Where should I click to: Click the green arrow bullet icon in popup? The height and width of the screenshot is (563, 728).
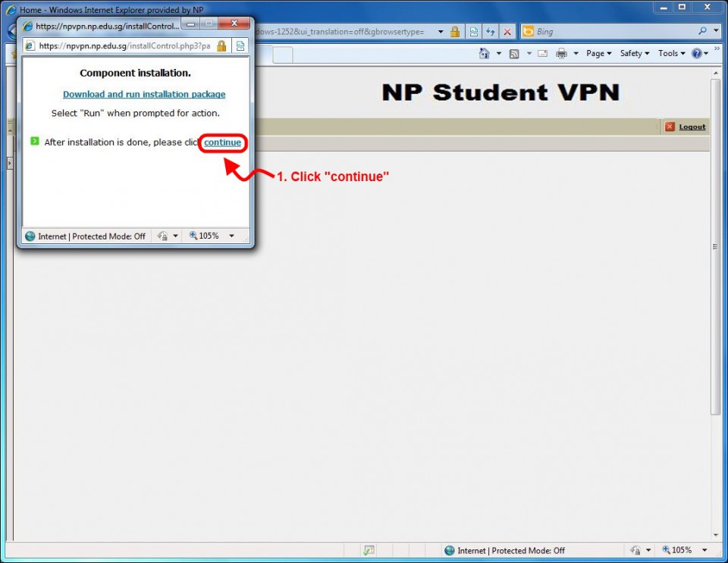[35, 141]
